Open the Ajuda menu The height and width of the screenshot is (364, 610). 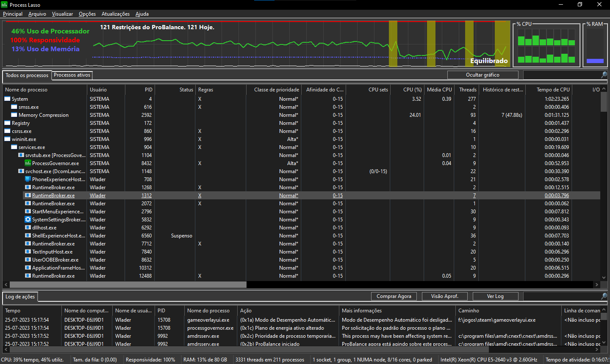pyautogui.click(x=142, y=14)
